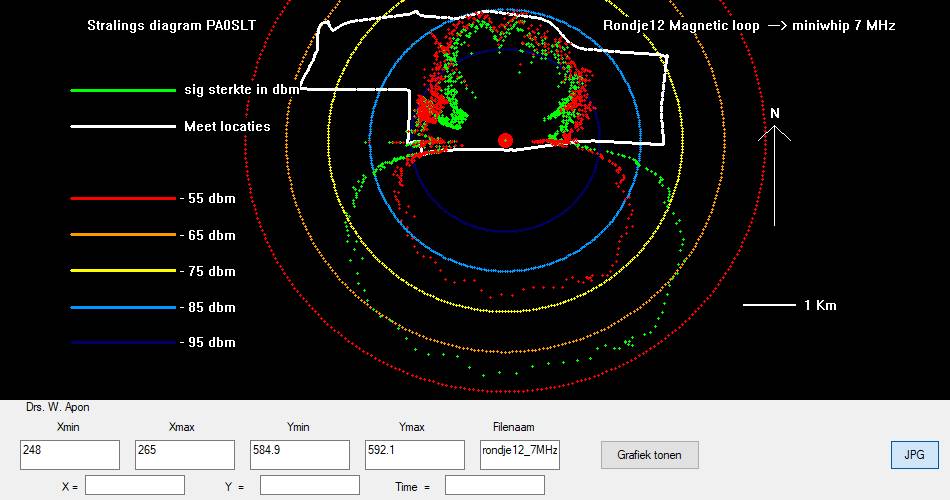
Task: Click the empty Time = field
Action: click(x=494, y=485)
